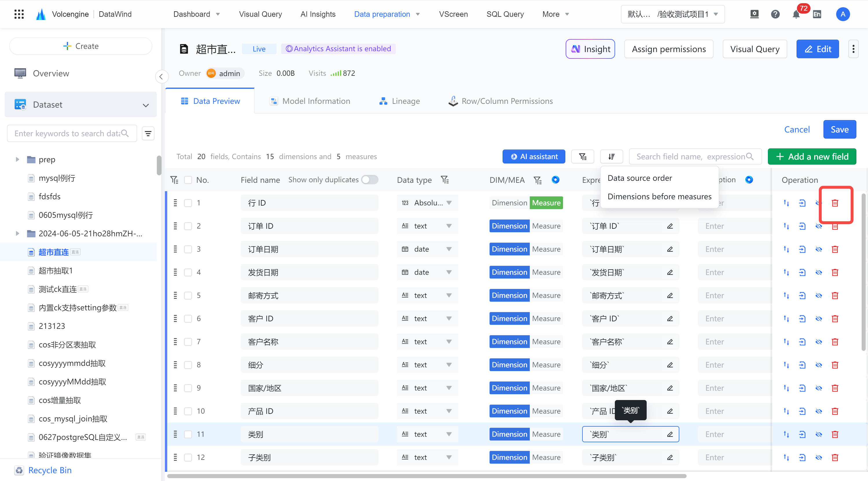The width and height of the screenshot is (868, 481).
Task: Open the Dashboard dropdown menu
Action: 196,14
